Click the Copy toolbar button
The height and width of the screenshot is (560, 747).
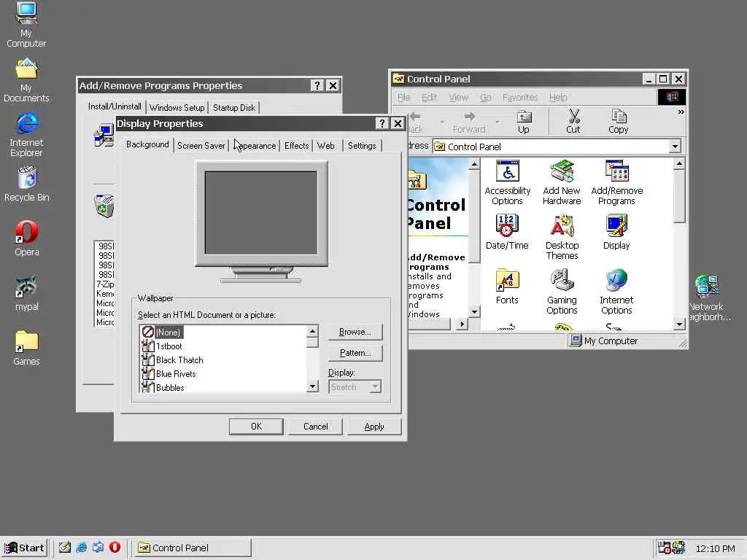coord(619,122)
